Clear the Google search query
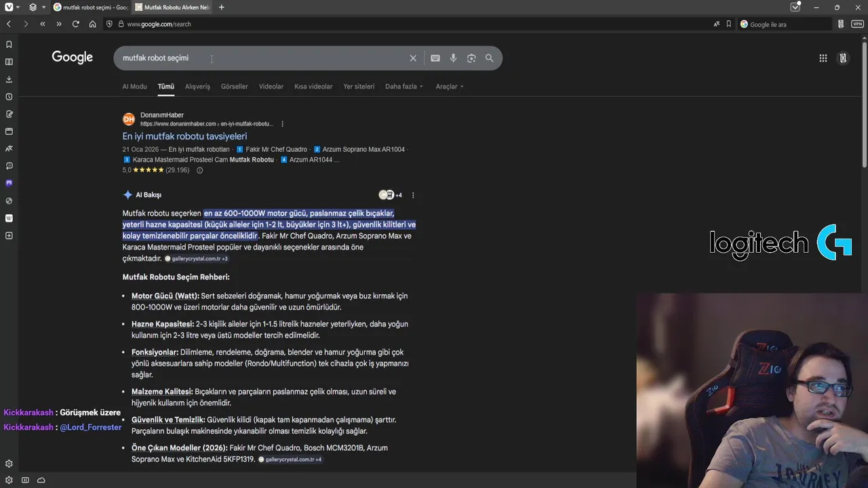 click(413, 58)
